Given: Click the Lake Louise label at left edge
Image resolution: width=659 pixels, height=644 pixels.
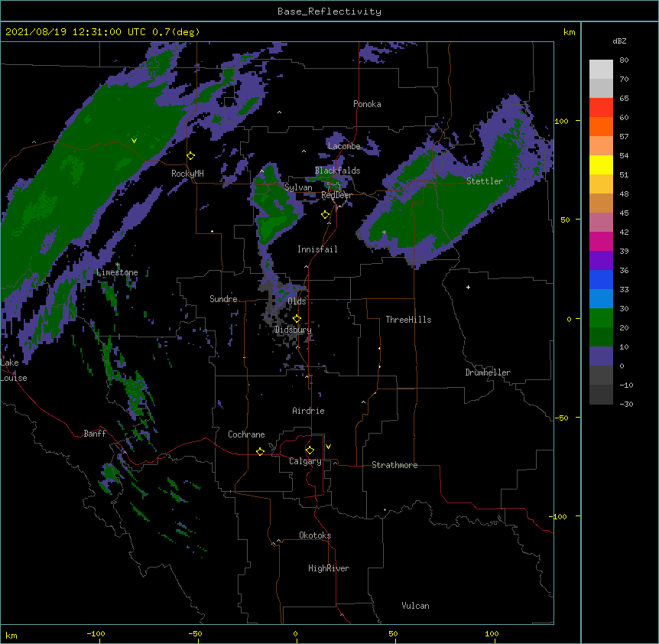Looking at the screenshot, I should point(14,370).
